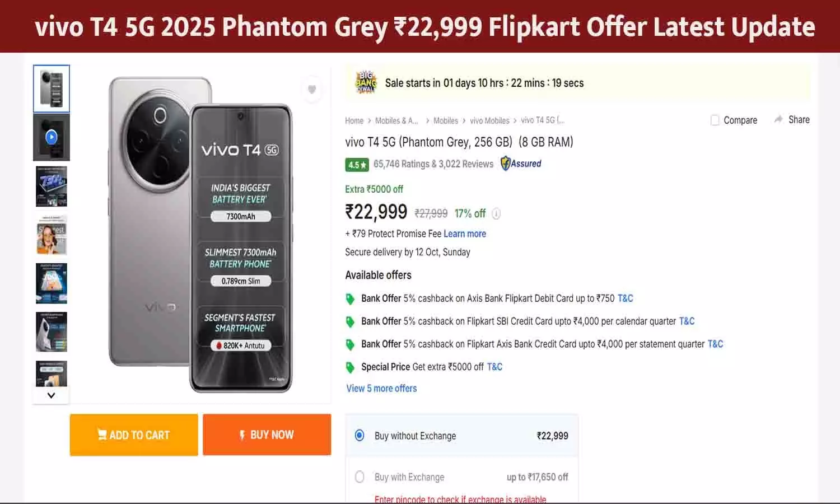Open Mobiles from the breadcrumb

pyautogui.click(x=446, y=120)
